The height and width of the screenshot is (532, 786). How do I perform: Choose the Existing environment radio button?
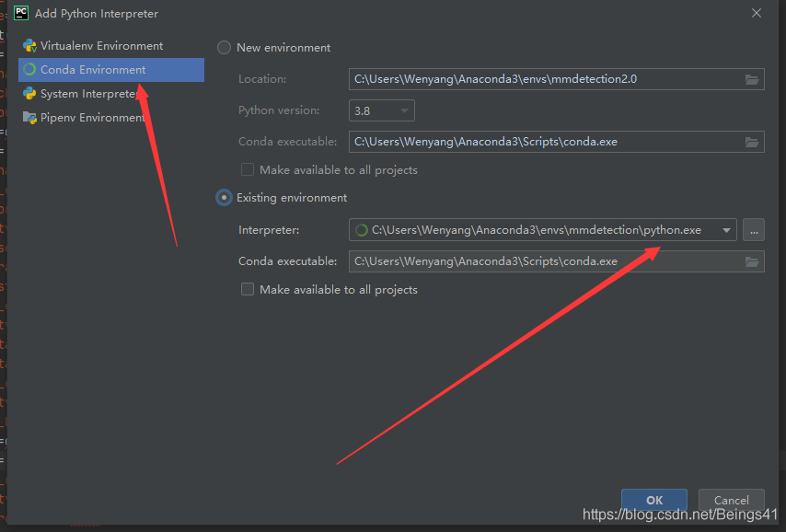[224, 198]
